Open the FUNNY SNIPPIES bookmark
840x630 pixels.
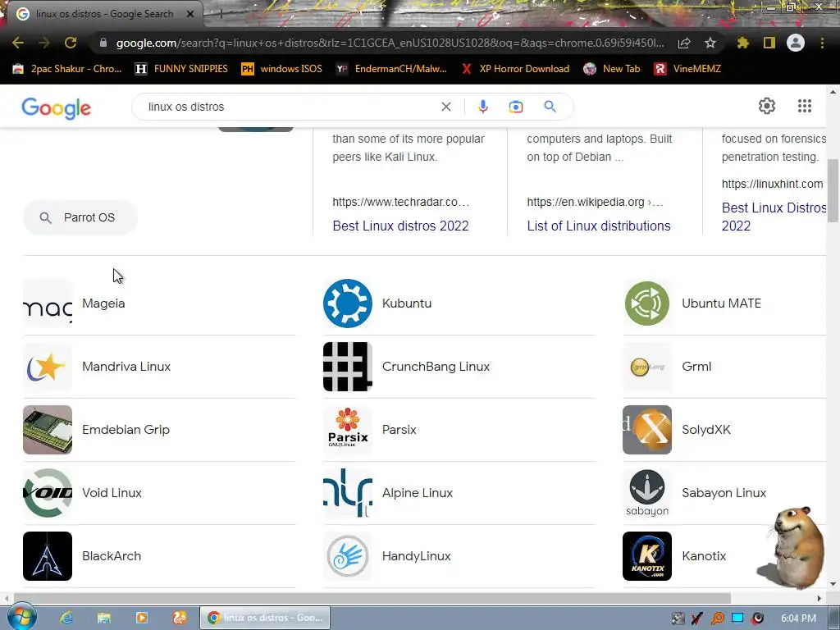click(x=181, y=69)
